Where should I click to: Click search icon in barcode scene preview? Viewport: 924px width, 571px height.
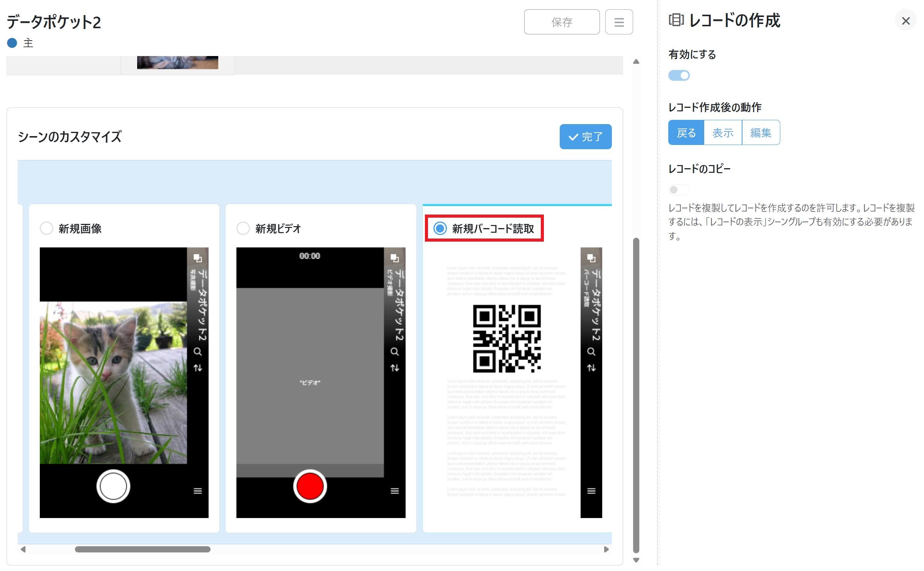(x=591, y=352)
